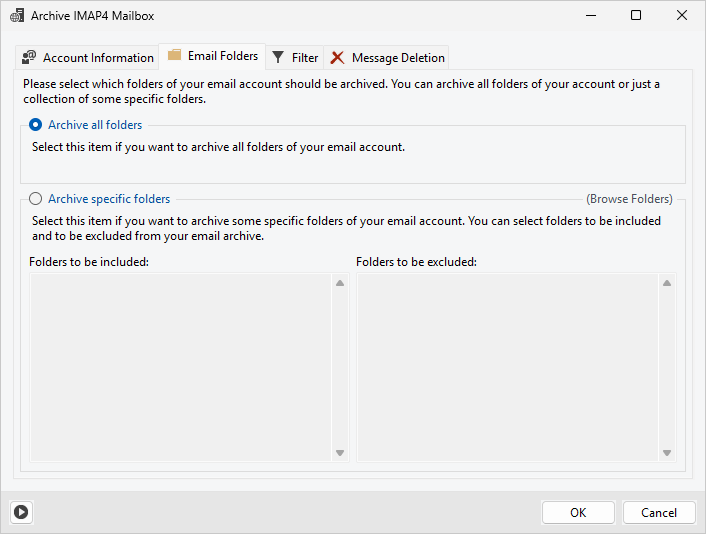Click the play icon at bottom left
This screenshot has width=706, height=534.
click(21, 512)
